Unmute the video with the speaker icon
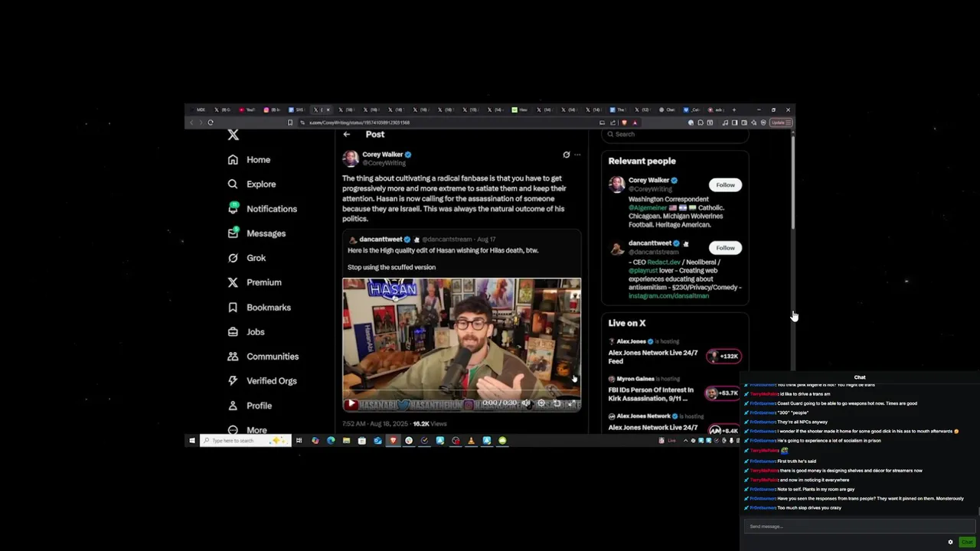980x551 pixels. tap(526, 403)
